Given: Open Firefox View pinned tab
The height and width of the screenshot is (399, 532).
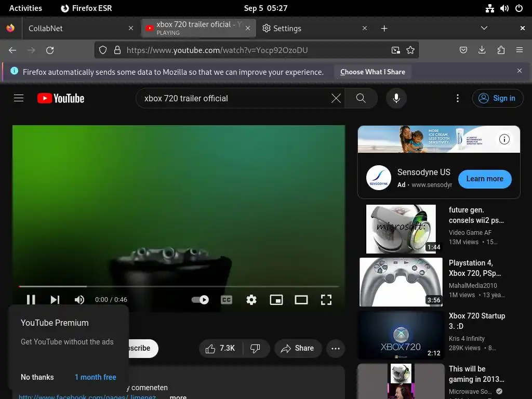Looking at the screenshot, I should coord(10,28).
